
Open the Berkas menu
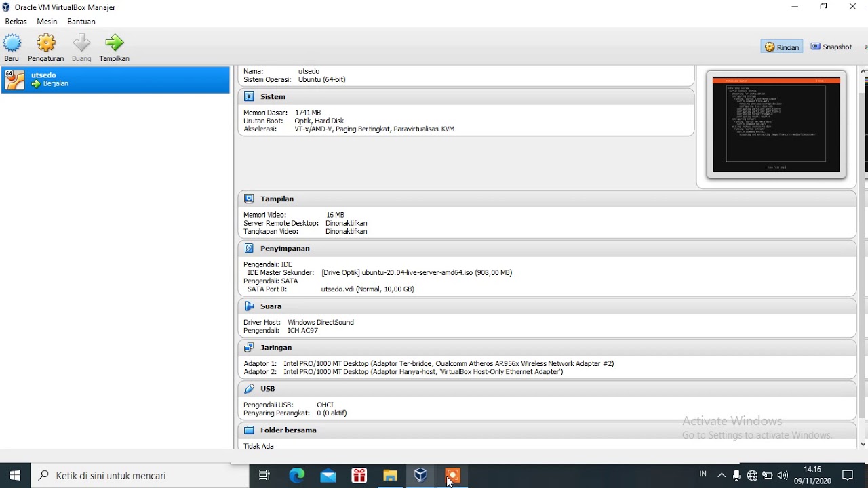16,22
